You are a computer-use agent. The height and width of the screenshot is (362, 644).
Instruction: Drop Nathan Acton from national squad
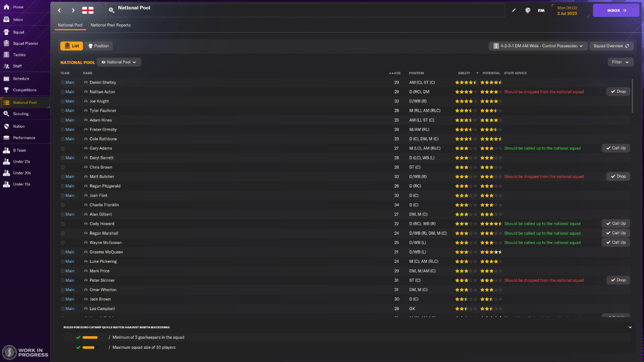[618, 92]
